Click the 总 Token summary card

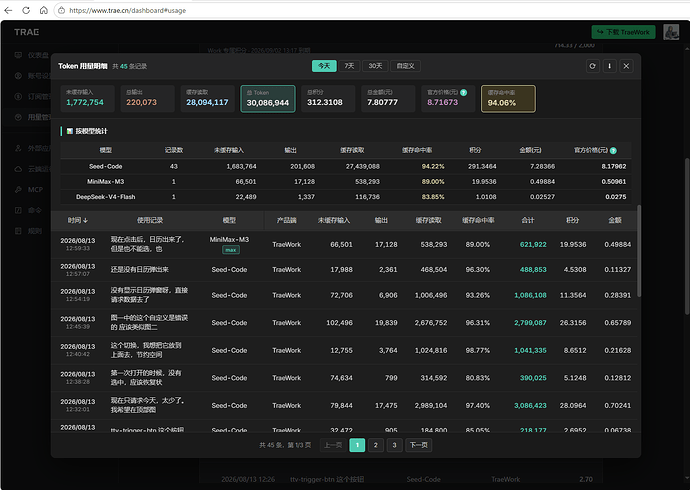268,99
